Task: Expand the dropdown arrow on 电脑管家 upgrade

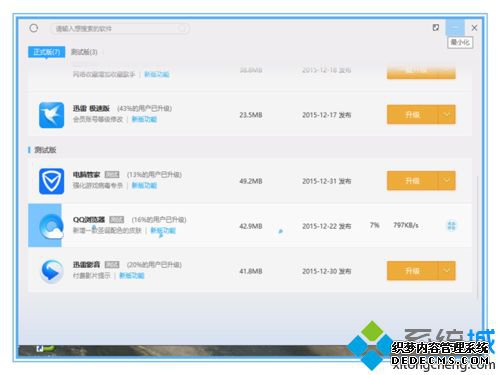Action: tap(447, 181)
